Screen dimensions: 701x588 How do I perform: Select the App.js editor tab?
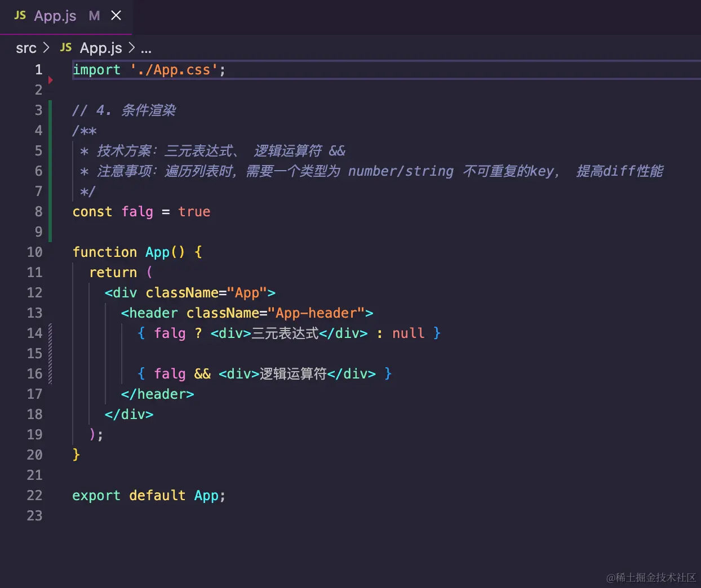66,16
